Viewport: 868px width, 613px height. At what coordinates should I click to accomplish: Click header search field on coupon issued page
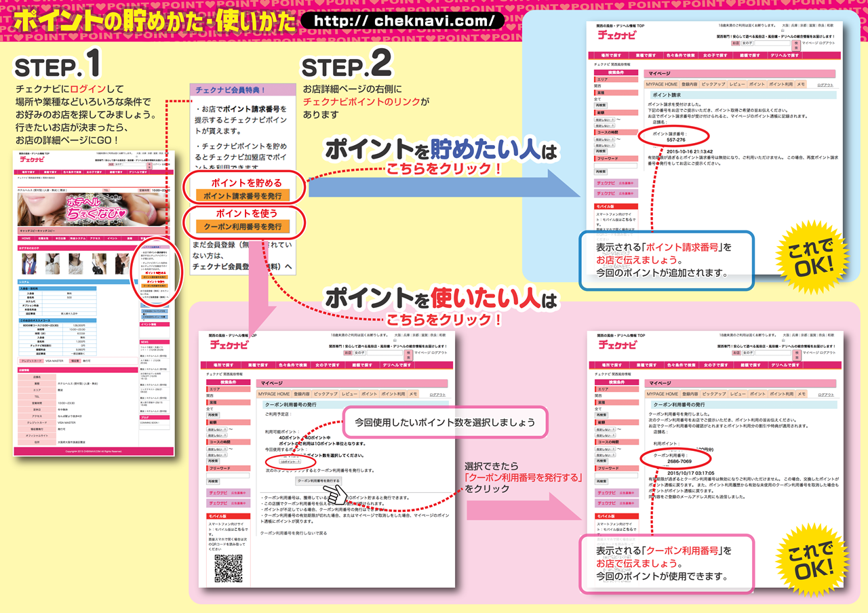pos(773,353)
